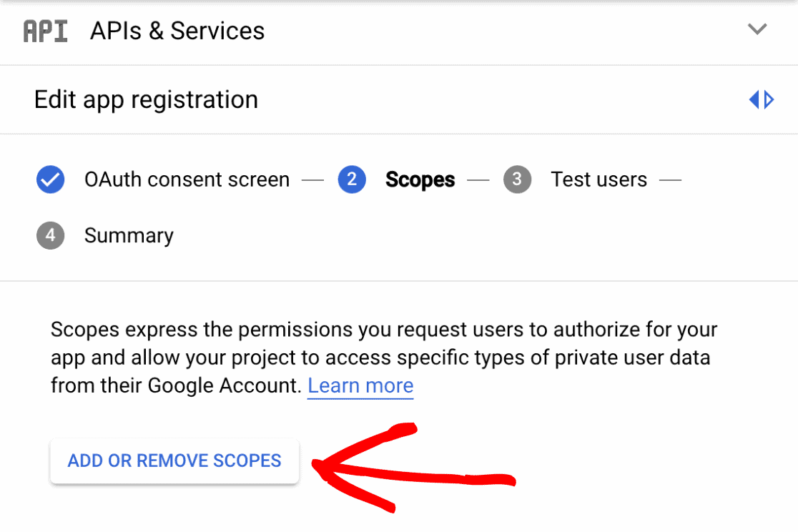Click the Edit app registration heading

pos(146,100)
